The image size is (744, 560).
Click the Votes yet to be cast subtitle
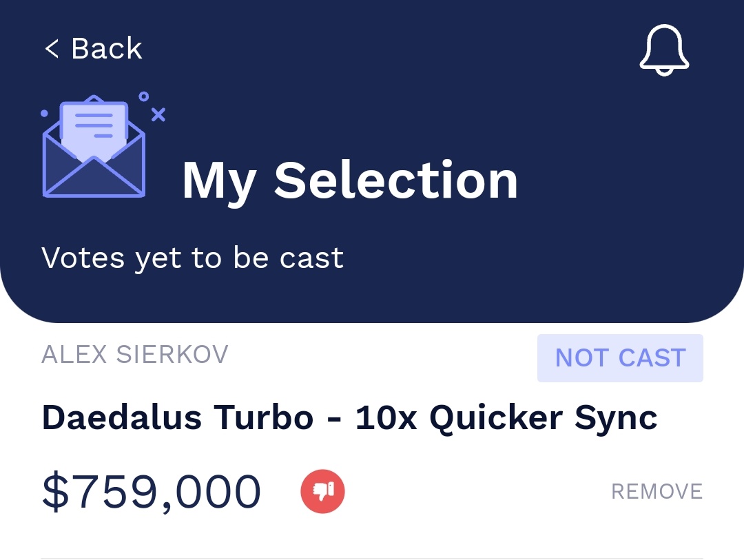[192, 258]
